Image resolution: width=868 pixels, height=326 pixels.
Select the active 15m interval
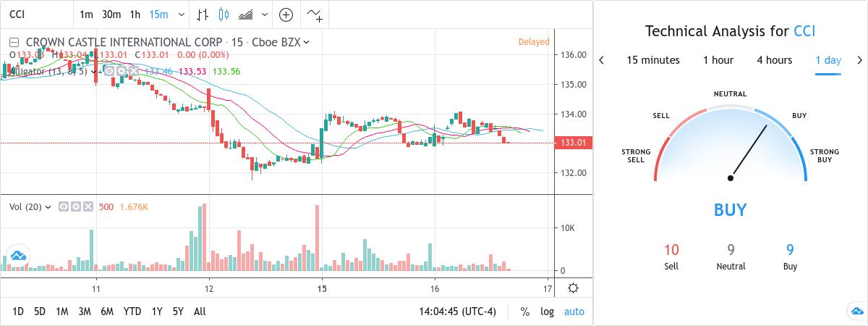click(158, 14)
